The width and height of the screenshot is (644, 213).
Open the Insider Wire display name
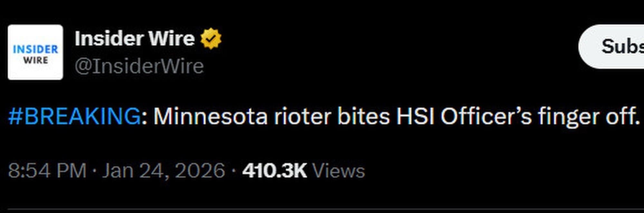pyautogui.click(x=135, y=39)
